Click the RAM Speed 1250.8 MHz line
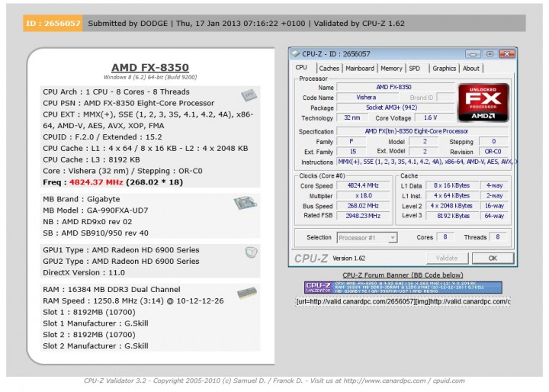This screenshot has height=392, width=549. tap(133, 301)
